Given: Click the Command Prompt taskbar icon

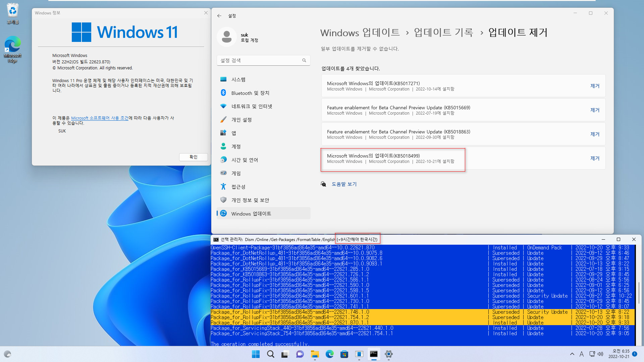Looking at the screenshot, I should tap(374, 354).
